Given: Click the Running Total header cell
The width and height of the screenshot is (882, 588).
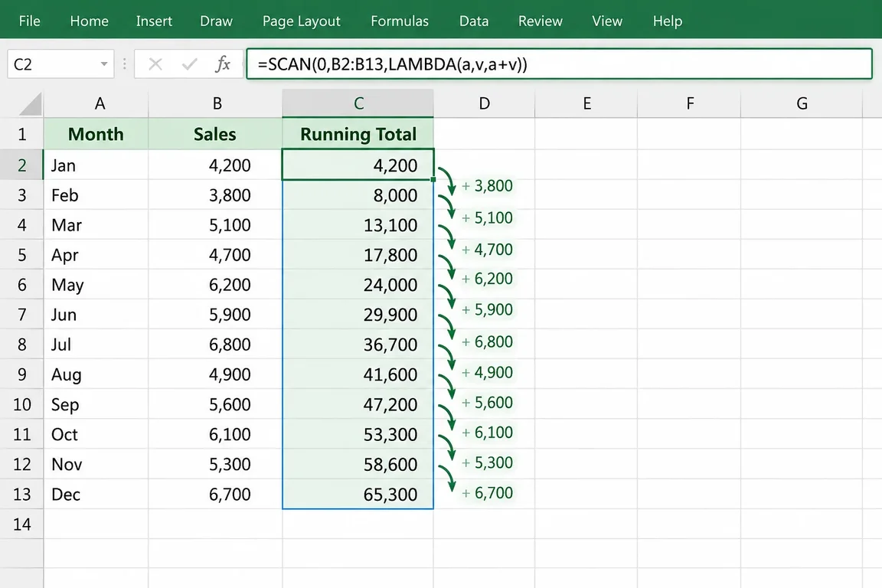Looking at the screenshot, I should click(x=358, y=134).
